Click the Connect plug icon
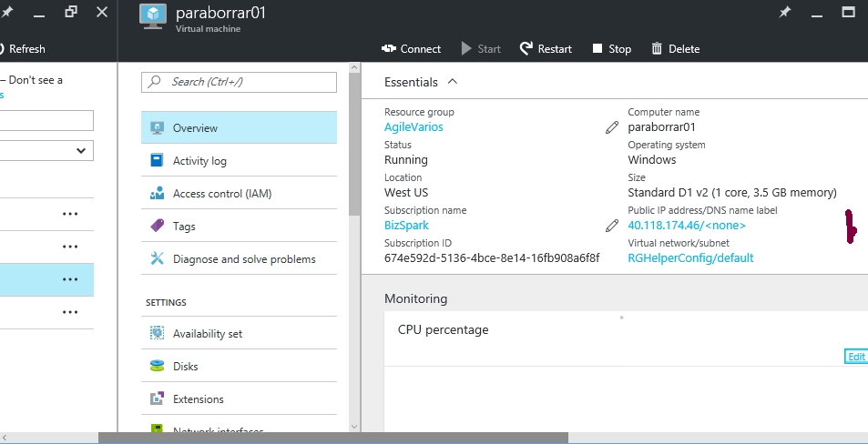Screen dimensions: 868x444 [389, 48]
